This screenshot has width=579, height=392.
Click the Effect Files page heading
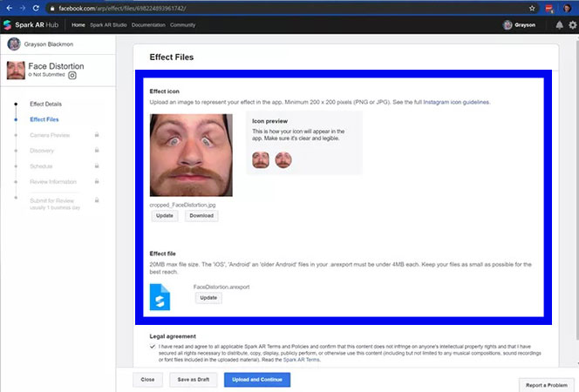tap(171, 57)
